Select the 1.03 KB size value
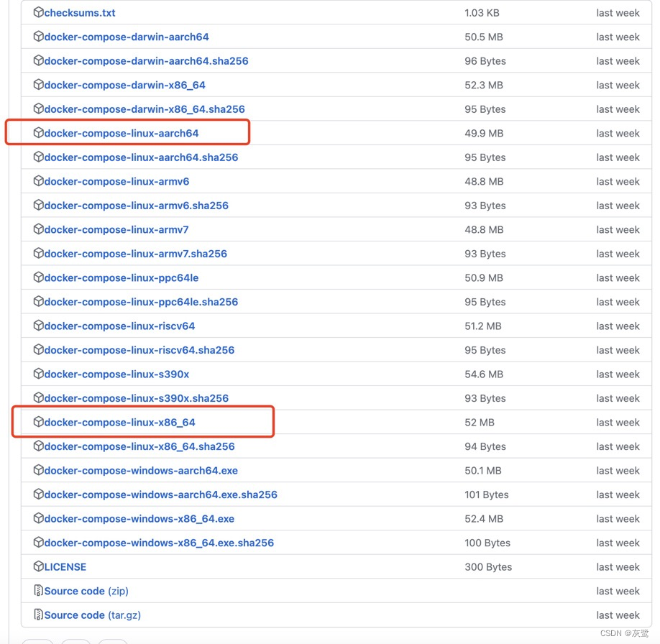Screen dimensions: 660x644 click(x=482, y=13)
